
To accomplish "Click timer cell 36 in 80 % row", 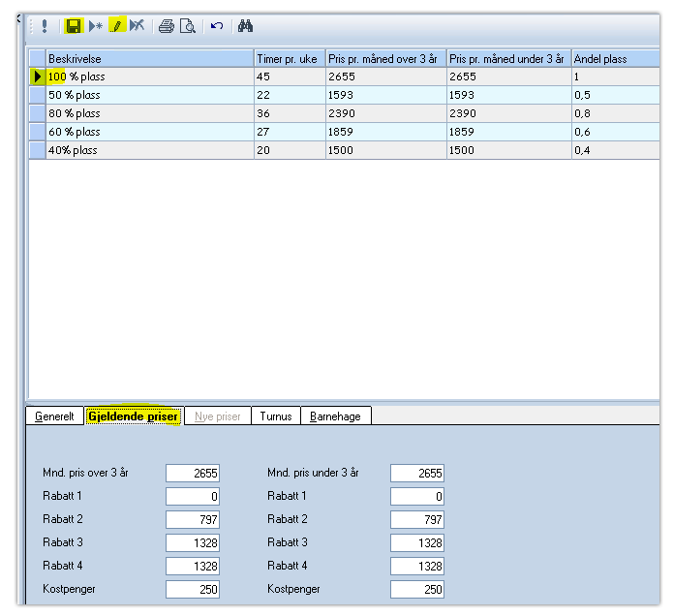I will (290, 113).
